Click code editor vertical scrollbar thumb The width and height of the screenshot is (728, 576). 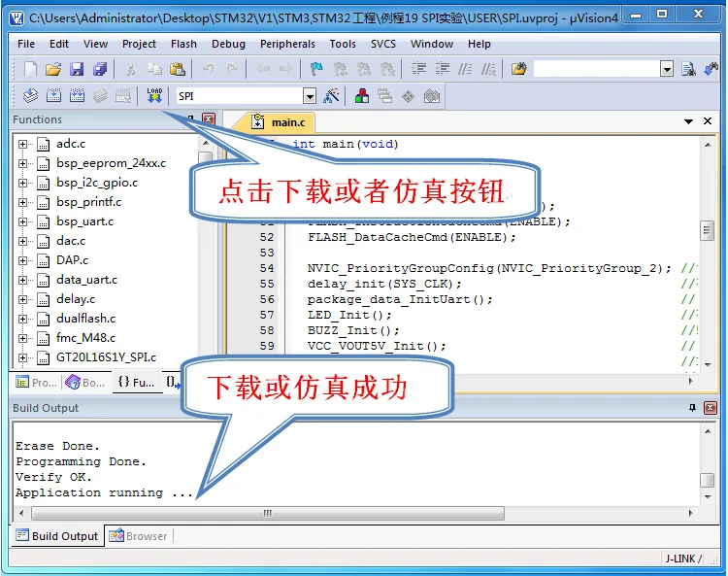pyautogui.click(x=707, y=230)
